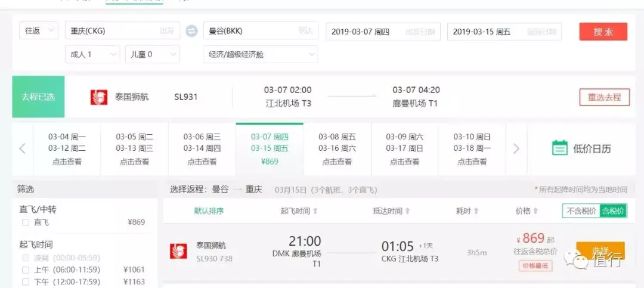Open the 经济/超级经济舱 cabin dropdown
Screen dimensions: 644x288
261,54
